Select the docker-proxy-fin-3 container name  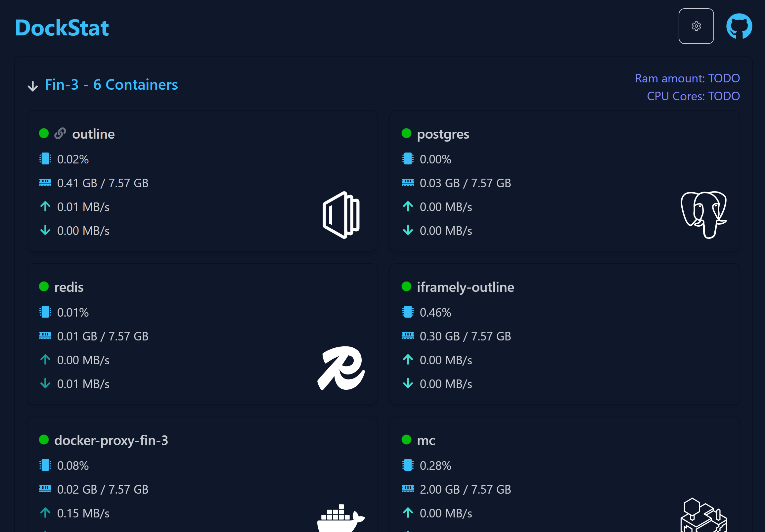(111, 441)
